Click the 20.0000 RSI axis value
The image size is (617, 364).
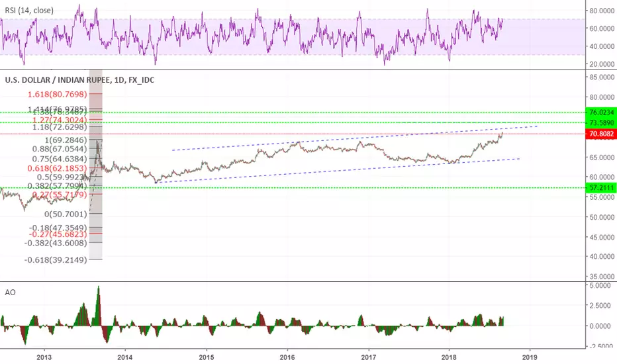point(602,64)
